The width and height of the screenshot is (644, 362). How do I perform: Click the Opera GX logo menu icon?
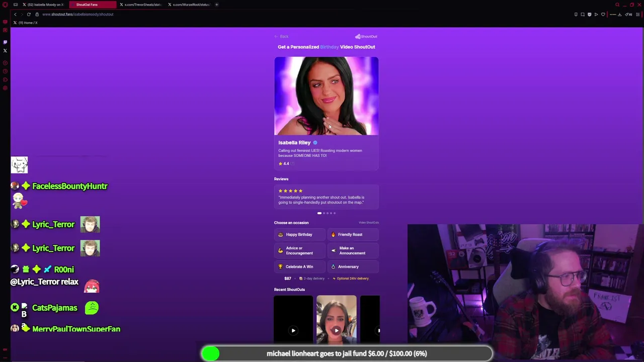tap(5, 5)
